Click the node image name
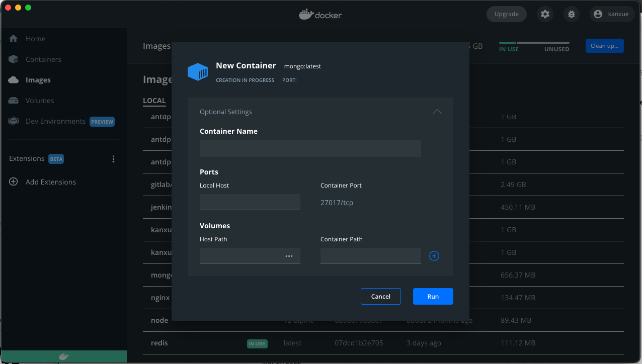642x364 pixels. point(159,320)
